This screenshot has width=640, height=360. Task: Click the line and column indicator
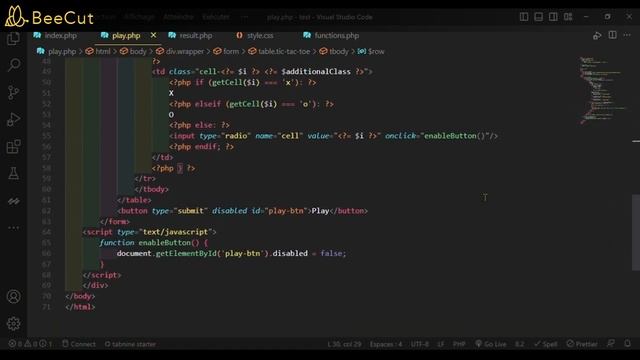point(344,344)
